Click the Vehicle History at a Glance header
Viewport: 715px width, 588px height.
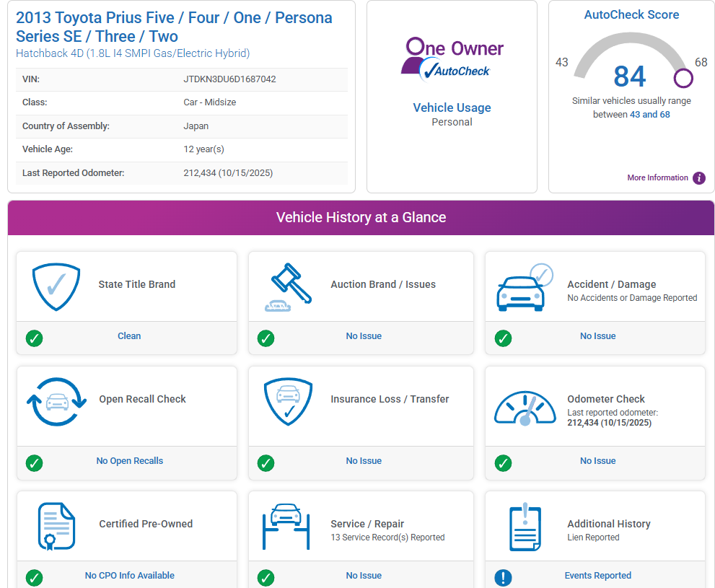click(x=361, y=218)
